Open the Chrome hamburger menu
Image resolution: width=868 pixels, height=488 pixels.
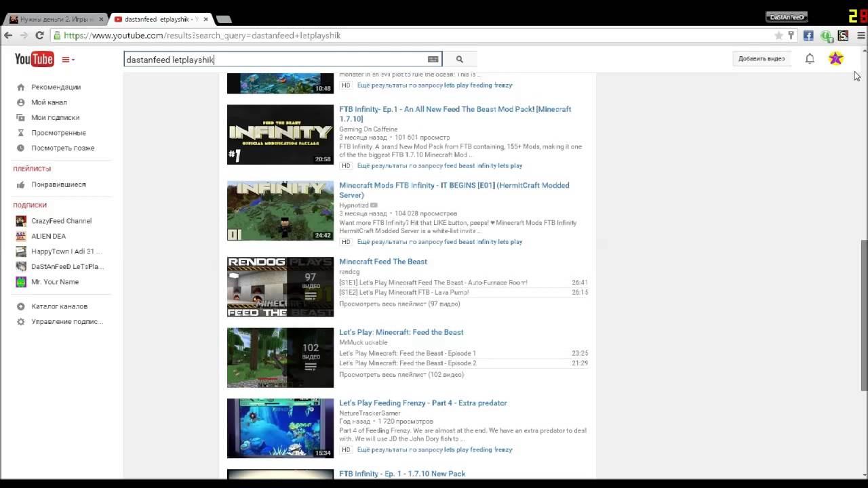[861, 35]
